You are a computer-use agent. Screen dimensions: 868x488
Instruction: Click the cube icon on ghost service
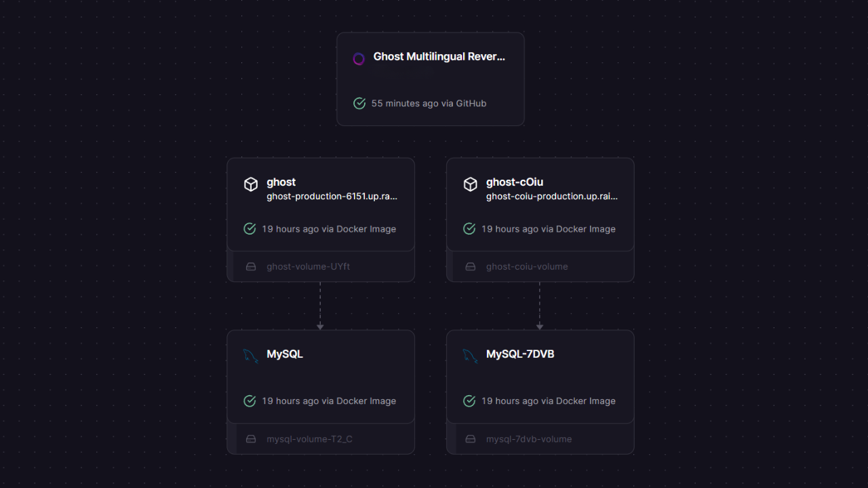251,184
